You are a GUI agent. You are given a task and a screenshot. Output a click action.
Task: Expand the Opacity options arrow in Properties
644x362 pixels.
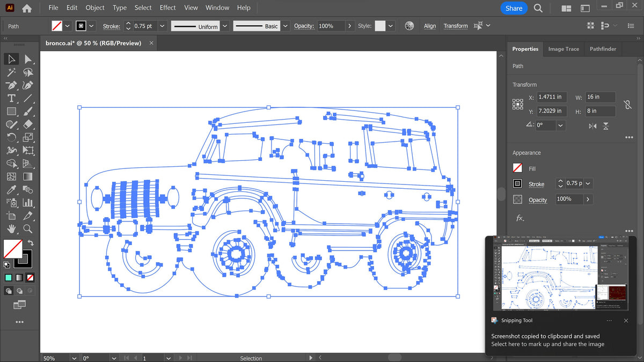coord(588,199)
